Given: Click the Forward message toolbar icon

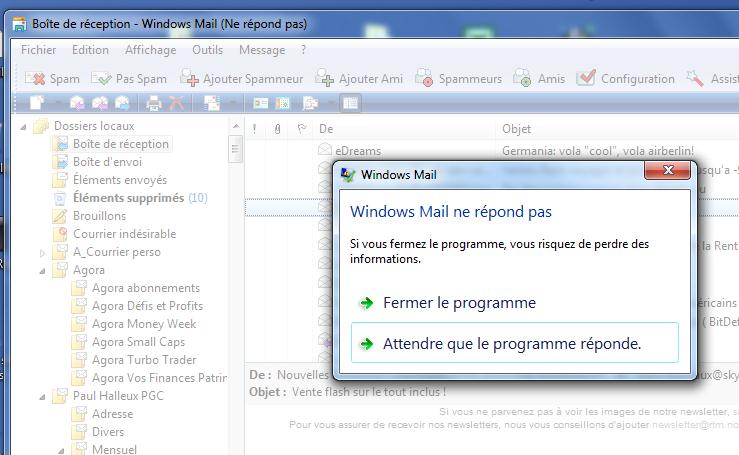Looking at the screenshot, I should coord(122,102).
